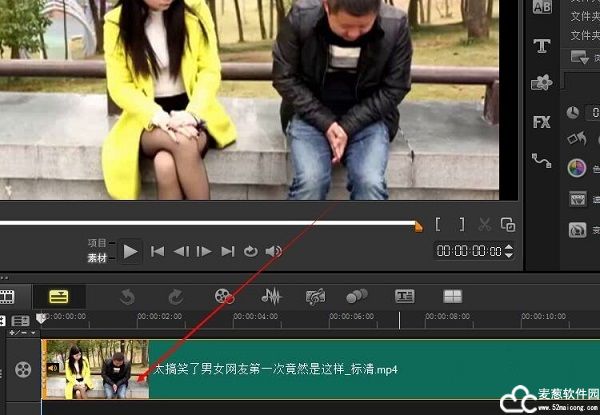Open the Title (T) library
Viewport: 600px width, 415px height.
[x=542, y=46]
